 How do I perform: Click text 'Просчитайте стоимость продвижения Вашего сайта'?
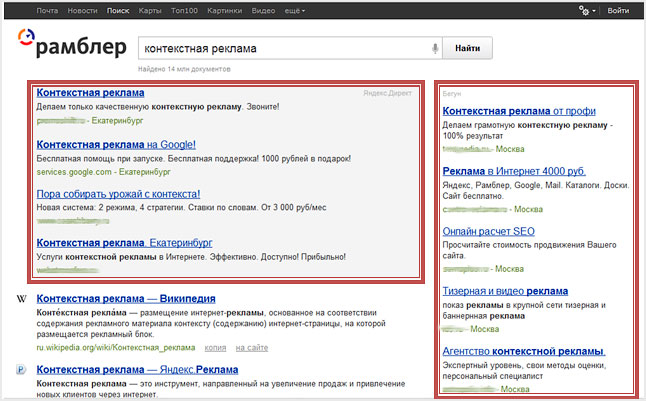coord(529,250)
